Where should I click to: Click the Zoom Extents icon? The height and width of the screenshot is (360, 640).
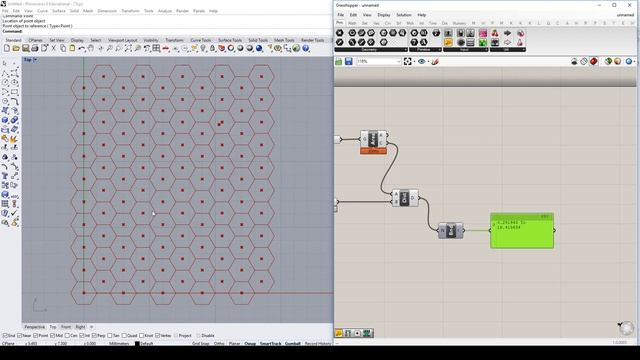(x=128, y=49)
